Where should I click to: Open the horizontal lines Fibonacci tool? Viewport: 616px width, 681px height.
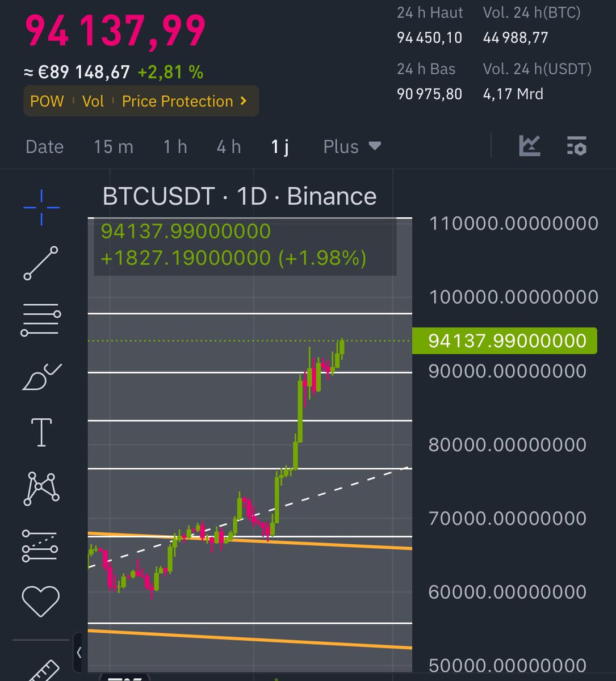[x=41, y=320]
